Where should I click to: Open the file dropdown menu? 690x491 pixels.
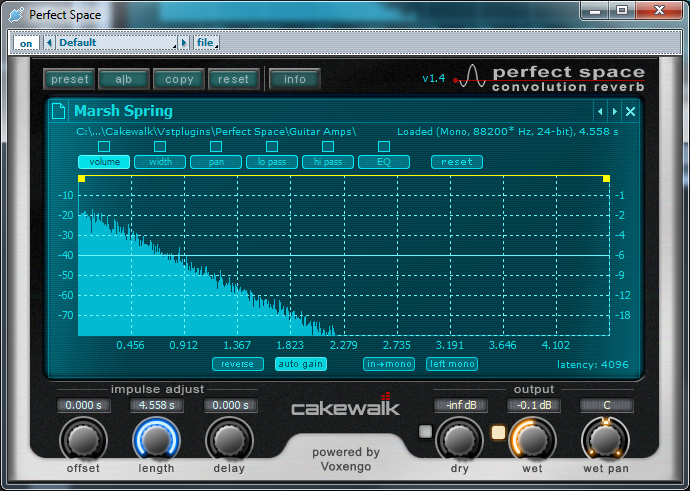tap(207, 43)
